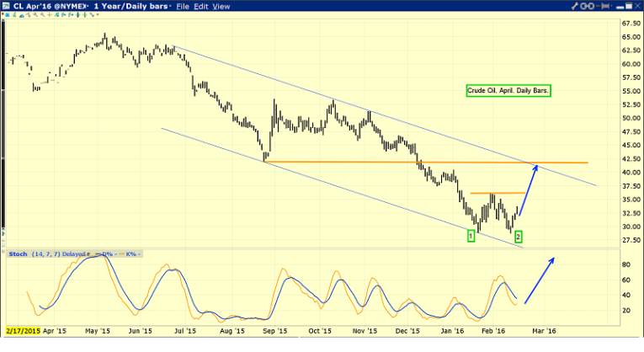
Task: Select the blue arrow in Stoch panel
Action: pos(540,279)
